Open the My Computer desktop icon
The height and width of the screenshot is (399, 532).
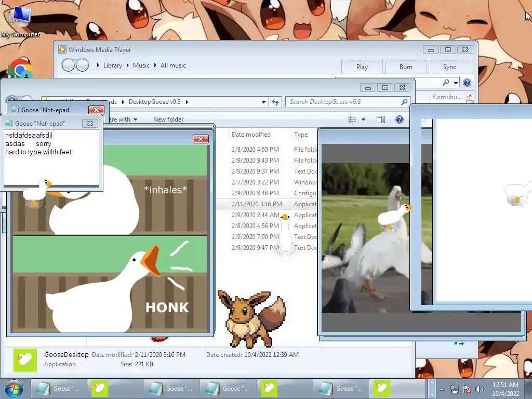click(x=20, y=21)
